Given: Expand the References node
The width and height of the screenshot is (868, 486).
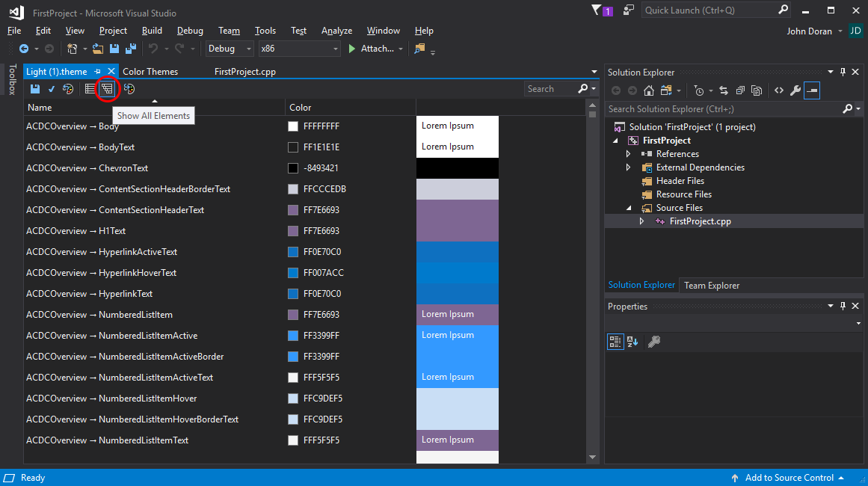Looking at the screenshot, I should click(628, 154).
